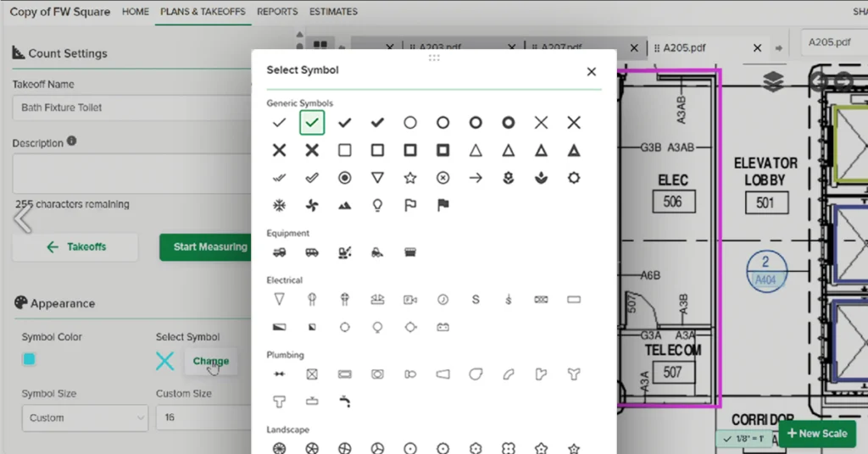Screen dimensions: 868x454
Task: Select the first Equipment truck symbol
Action: pyautogui.click(x=279, y=252)
